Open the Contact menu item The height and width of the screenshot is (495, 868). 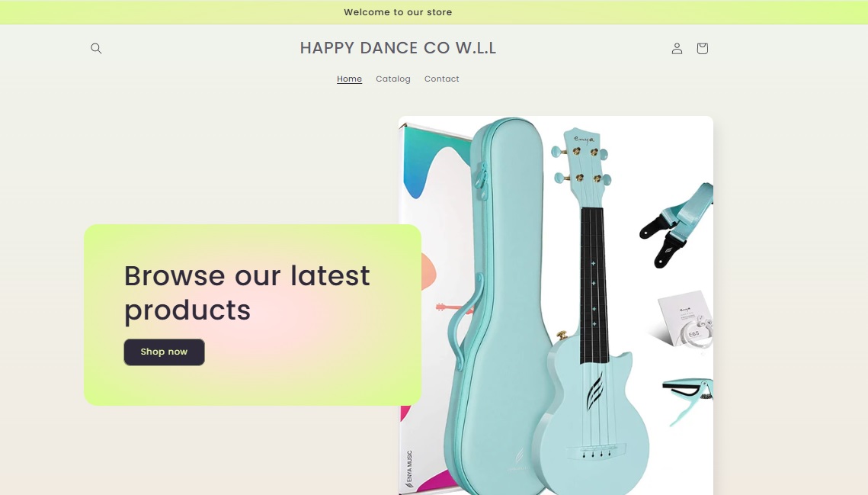click(x=442, y=79)
